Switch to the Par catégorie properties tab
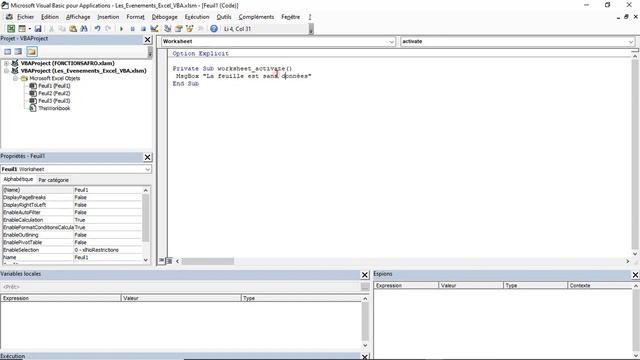640x360 pixels. click(53, 180)
